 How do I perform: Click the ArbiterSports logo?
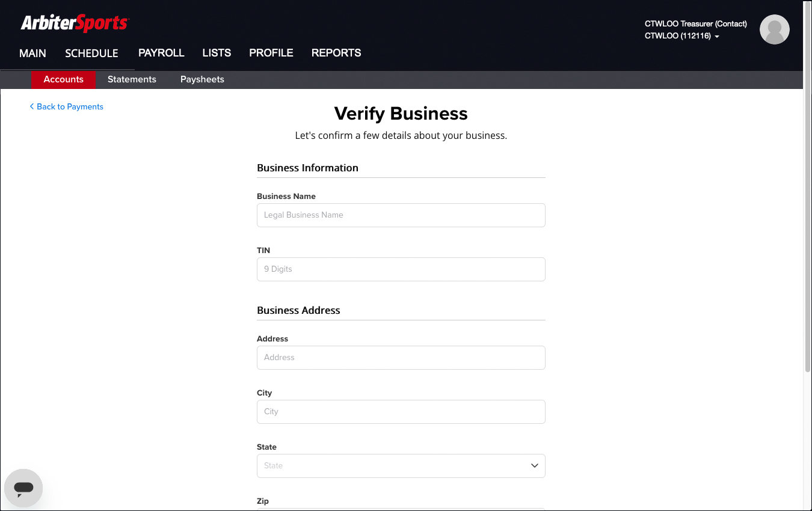click(75, 23)
